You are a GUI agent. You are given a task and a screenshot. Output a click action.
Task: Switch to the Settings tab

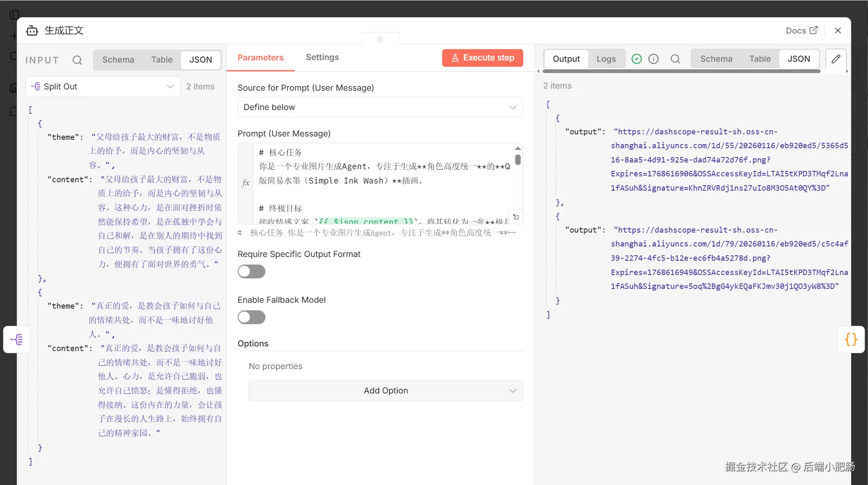(322, 58)
